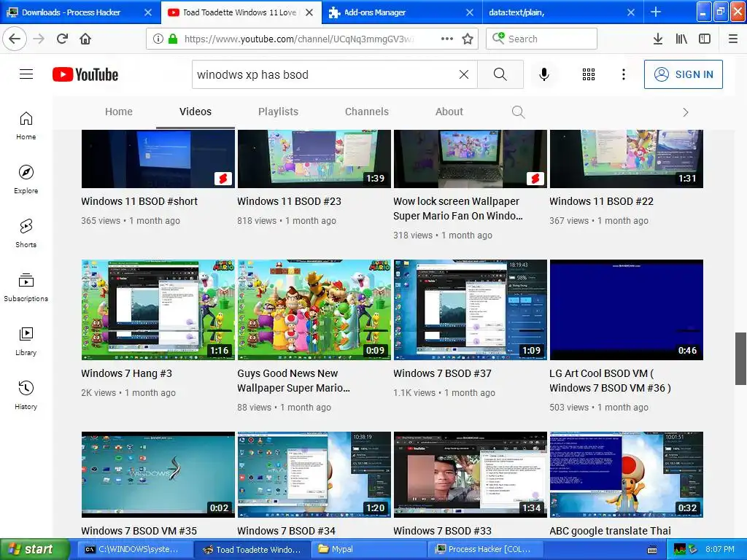The height and width of the screenshot is (560, 747).
Task: Click the green padlock security icon
Action: coord(173,39)
